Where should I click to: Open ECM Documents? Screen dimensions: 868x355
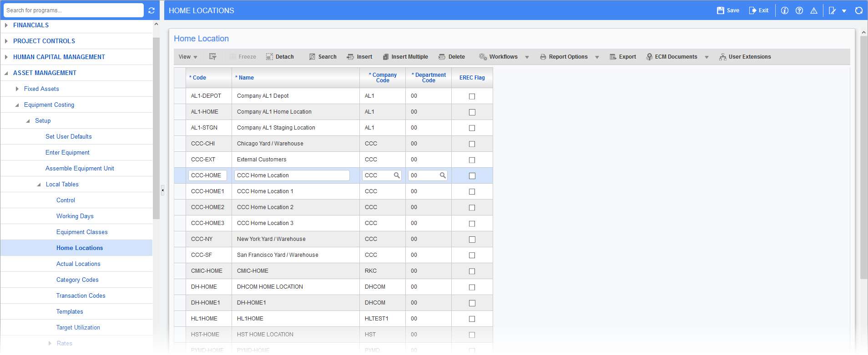pos(671,57)
